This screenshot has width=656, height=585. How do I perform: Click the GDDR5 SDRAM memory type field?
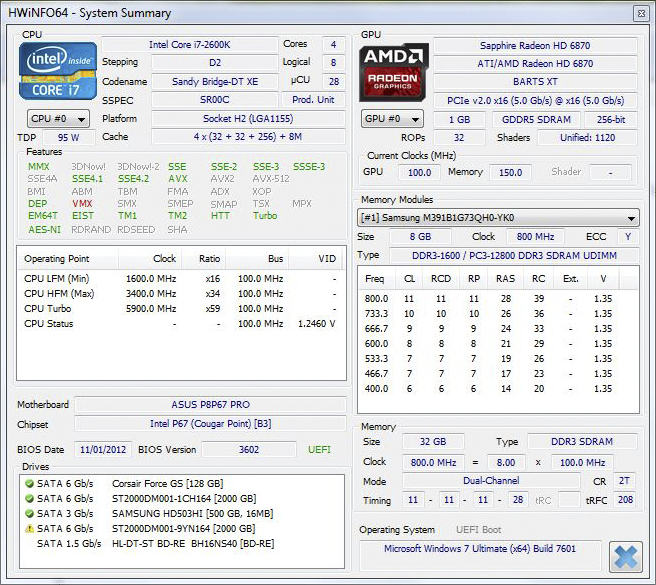click(536, 120)
